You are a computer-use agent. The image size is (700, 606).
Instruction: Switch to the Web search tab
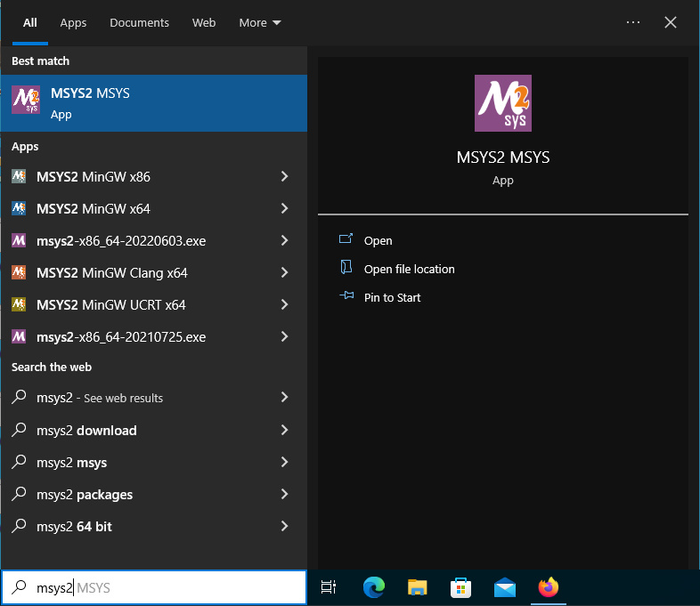pyautogui.click(x=204, y=23)
